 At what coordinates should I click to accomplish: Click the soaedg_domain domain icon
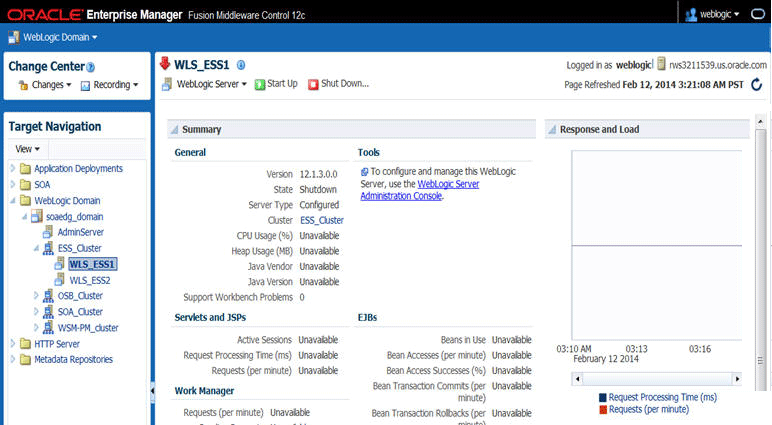pyautogui.click(x=36, y=216)
